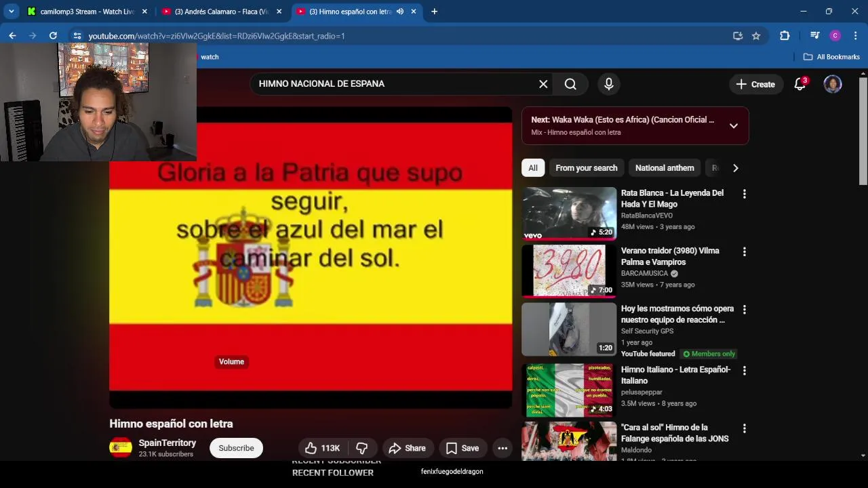The height and width of the screenshot is (488, 868).
Task: Open the Chrome three-dot menu
Action: [x=854, y=36]
